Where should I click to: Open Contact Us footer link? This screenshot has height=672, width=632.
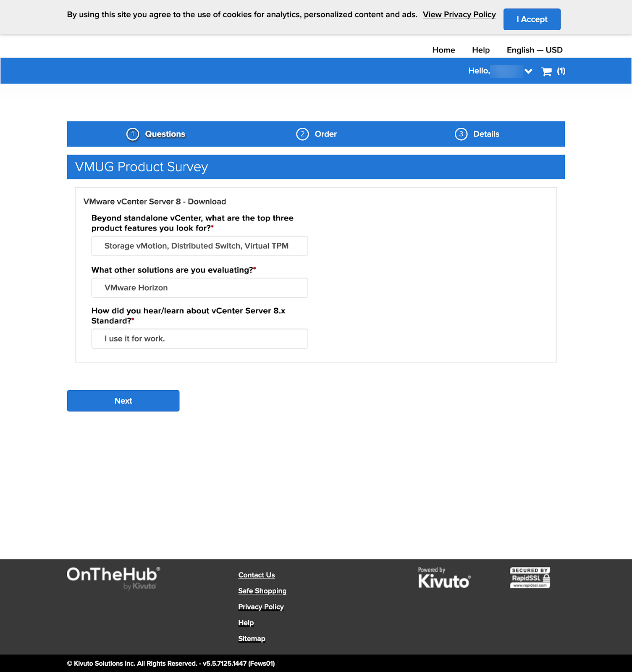[256, 575]
